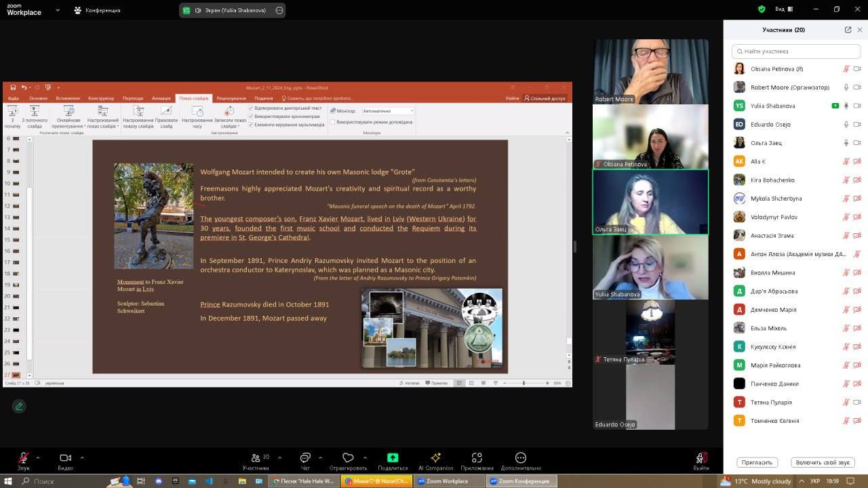Open the AI Companion panel

[435, 458]
